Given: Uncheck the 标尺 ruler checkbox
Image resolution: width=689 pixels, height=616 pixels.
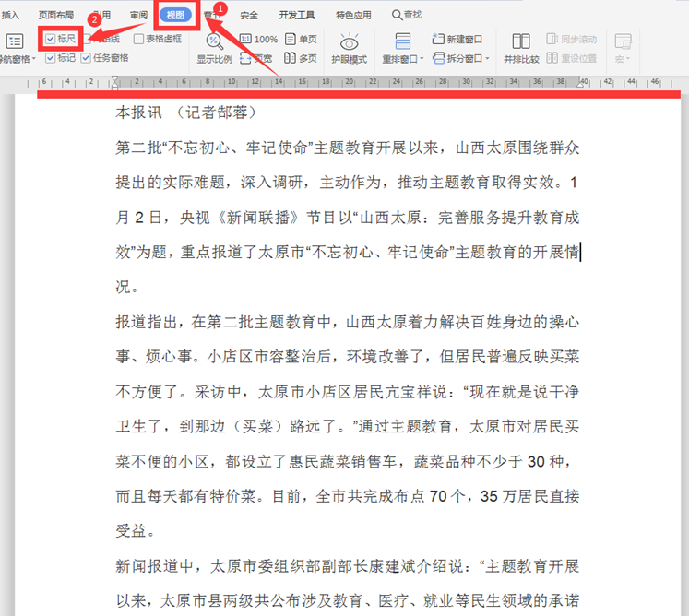Looking at the screenshot, I should [x=50, y=39].
